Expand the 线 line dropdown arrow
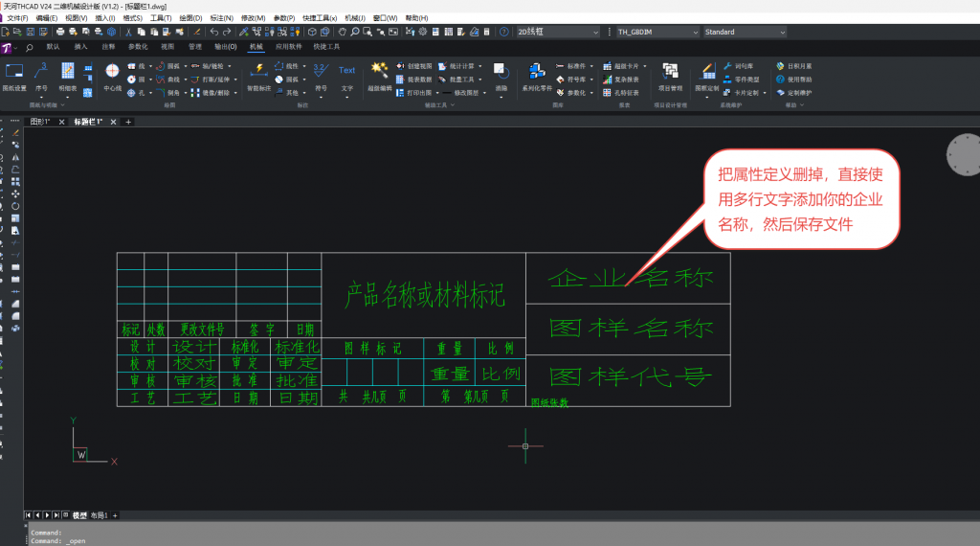Screen dimensions: 980x546 [150, 66]
